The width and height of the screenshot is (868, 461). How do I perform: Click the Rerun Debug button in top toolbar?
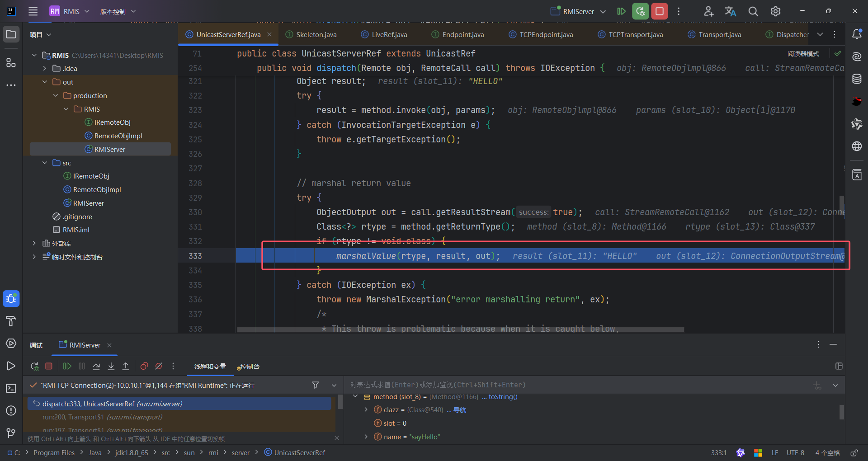coord(641,11)
